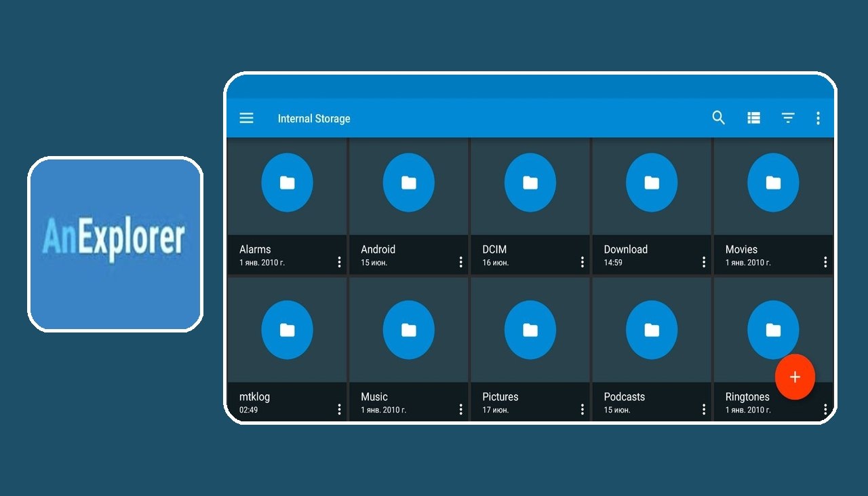The height and width of the screenshot is (496, 868).
Task: Tap the red add floating button
Action: click(x=795, y=377)
